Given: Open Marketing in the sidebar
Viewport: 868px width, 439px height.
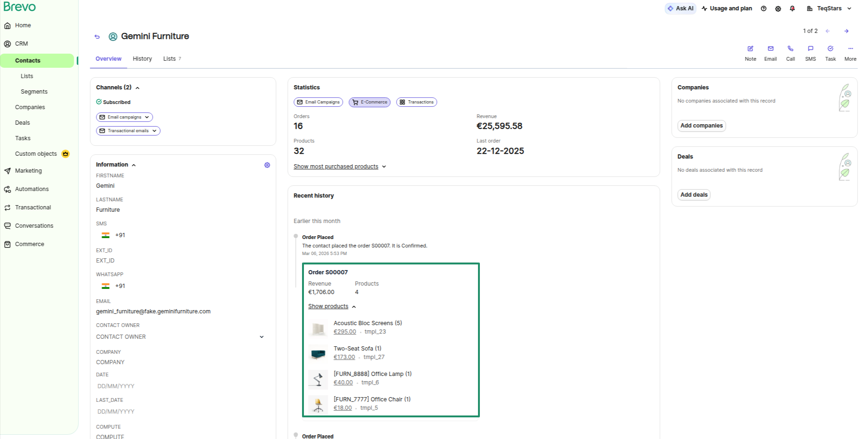Looking at the screenshot, I should (28, 171).
